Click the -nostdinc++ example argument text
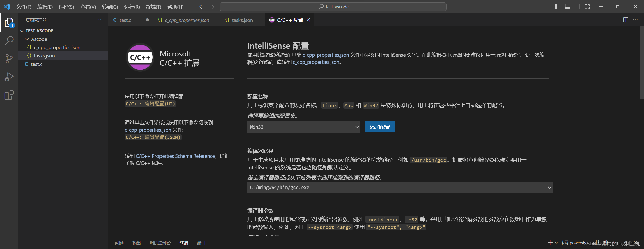The height and width of the screenshot is (249, 644). pyautogui.click(x=382, y=220)
